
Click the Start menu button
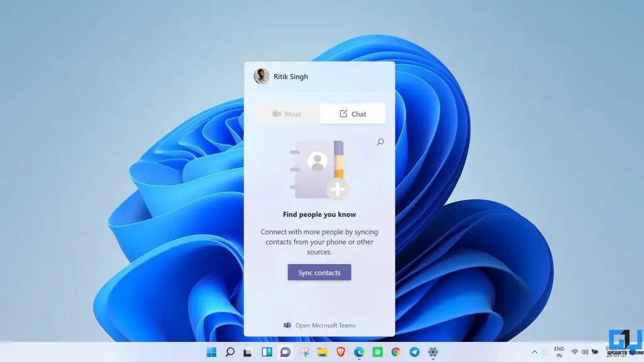coord(211,352)
